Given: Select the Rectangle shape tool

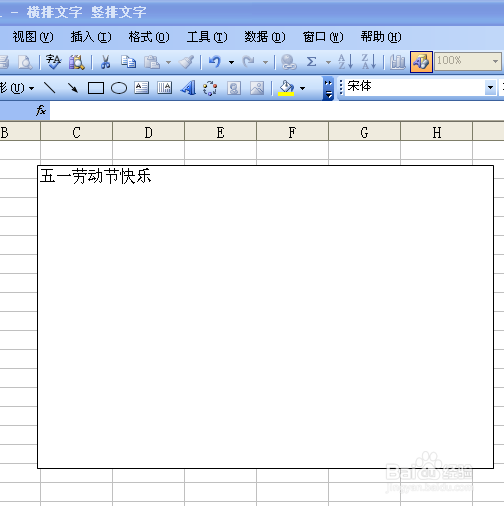Looking at the screenshot, I should 96,88.
